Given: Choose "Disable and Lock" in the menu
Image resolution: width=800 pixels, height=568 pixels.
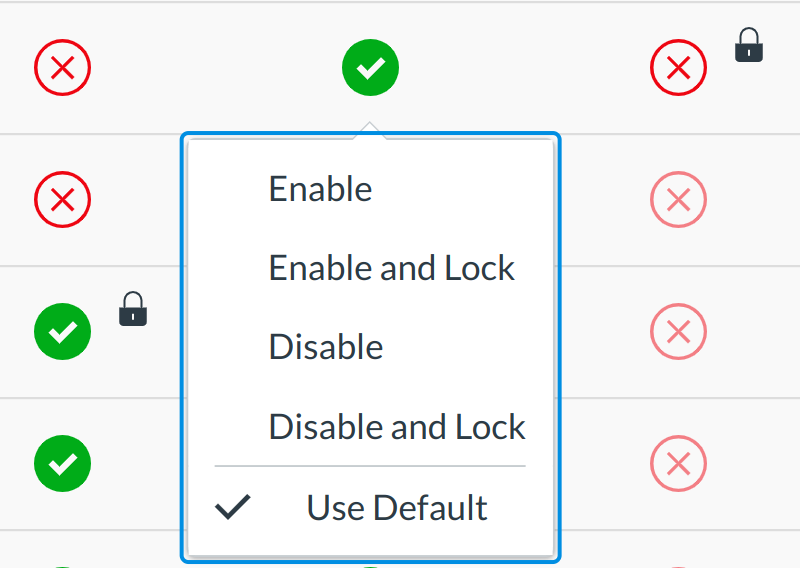Looking at the screenshot, I should tap(397, 427).
